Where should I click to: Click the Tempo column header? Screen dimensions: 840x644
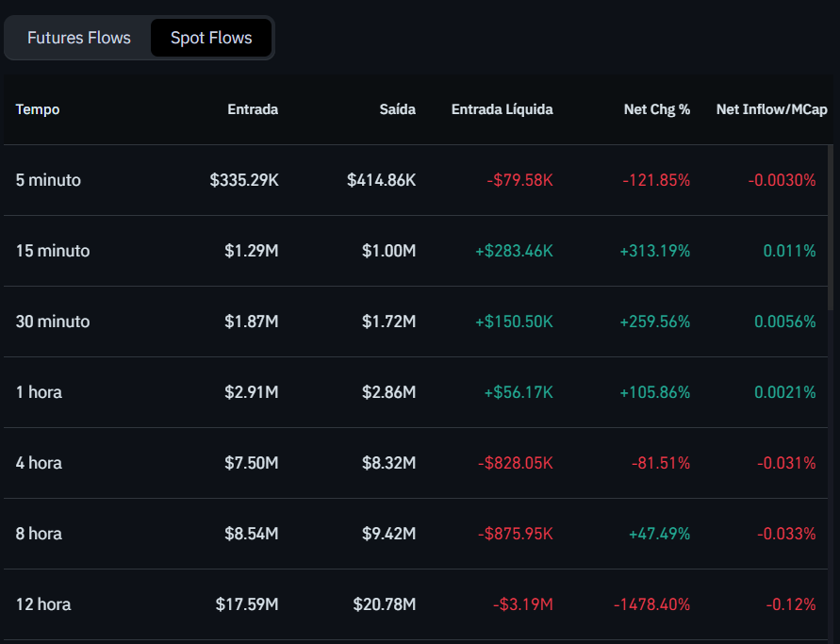tap(38, 109)
